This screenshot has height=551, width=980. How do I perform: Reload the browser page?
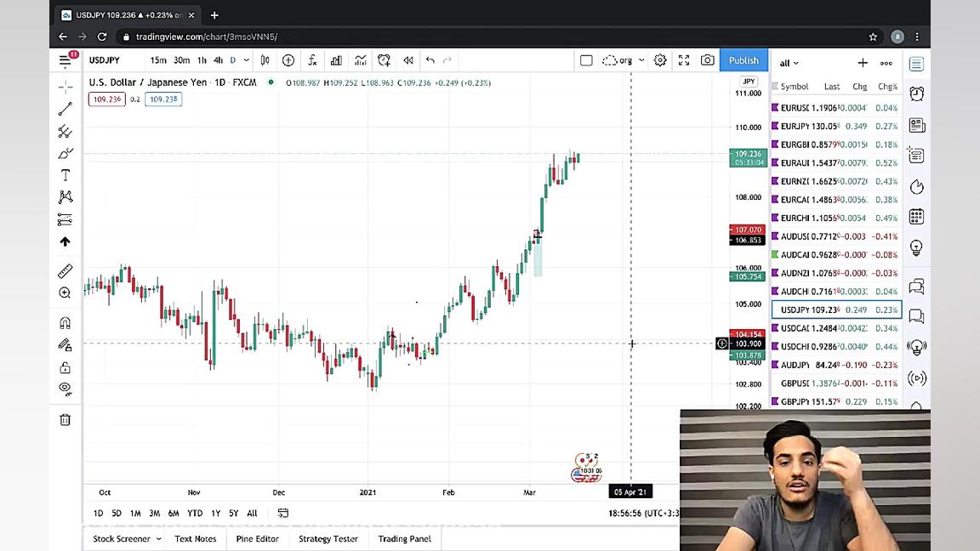click(102, 37)
